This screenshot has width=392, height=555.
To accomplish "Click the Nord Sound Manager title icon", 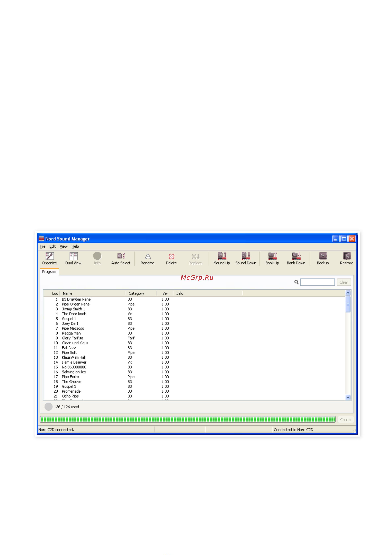I will (41, 239).
